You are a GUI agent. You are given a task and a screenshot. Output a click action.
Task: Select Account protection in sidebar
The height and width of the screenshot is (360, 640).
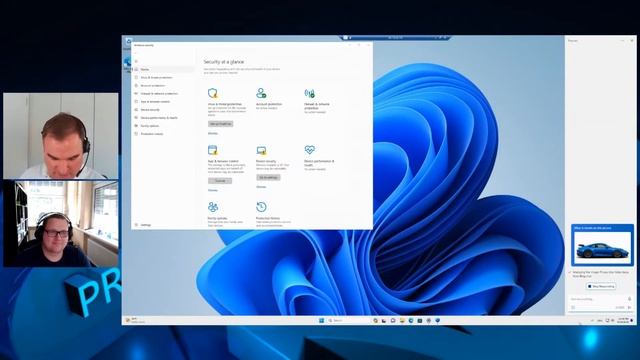tap(164, 86)
